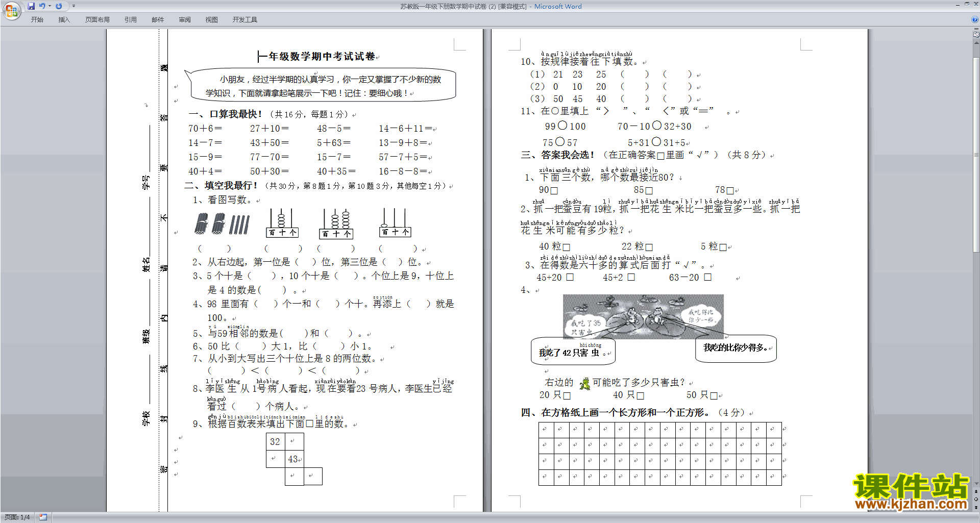
Task: Click the Undo arrow icon
Action: point(42,6)
